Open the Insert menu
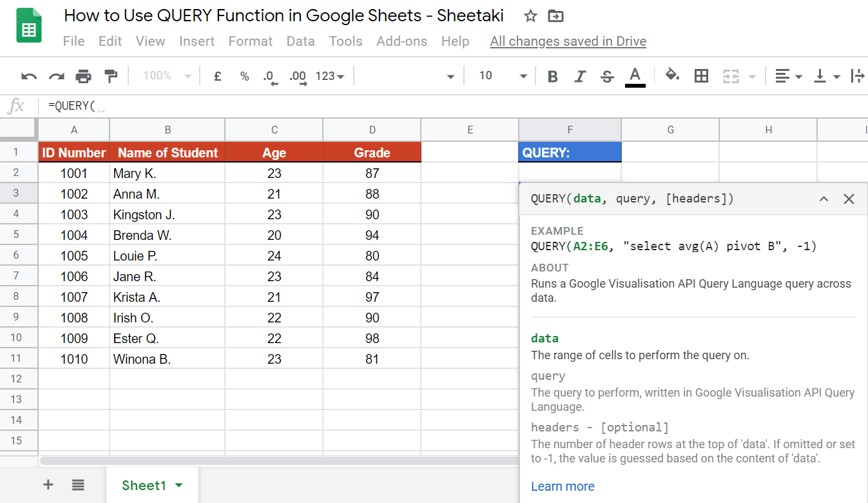868x503 pixels. tap(197, 41)
